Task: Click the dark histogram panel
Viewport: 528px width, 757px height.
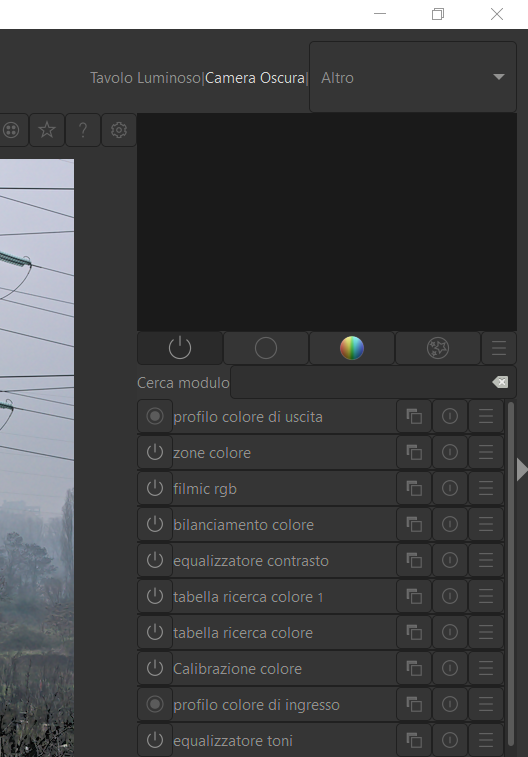Action: 327,222
